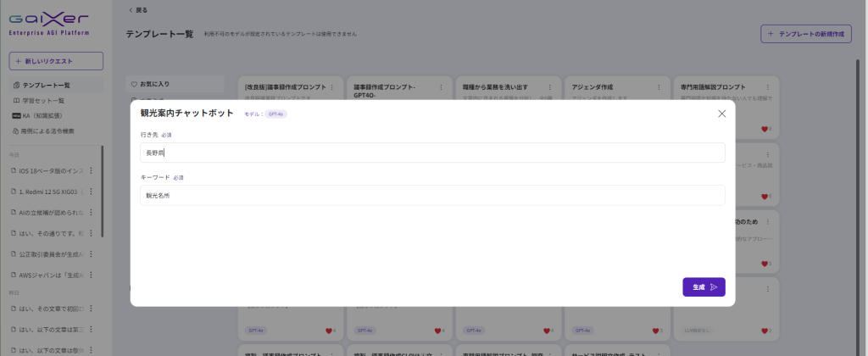Image resolution: width=868 pixels, height=356 pixels.
Task: Open options menu for Redmi 12 5G history item
Action: pos(91,192)
